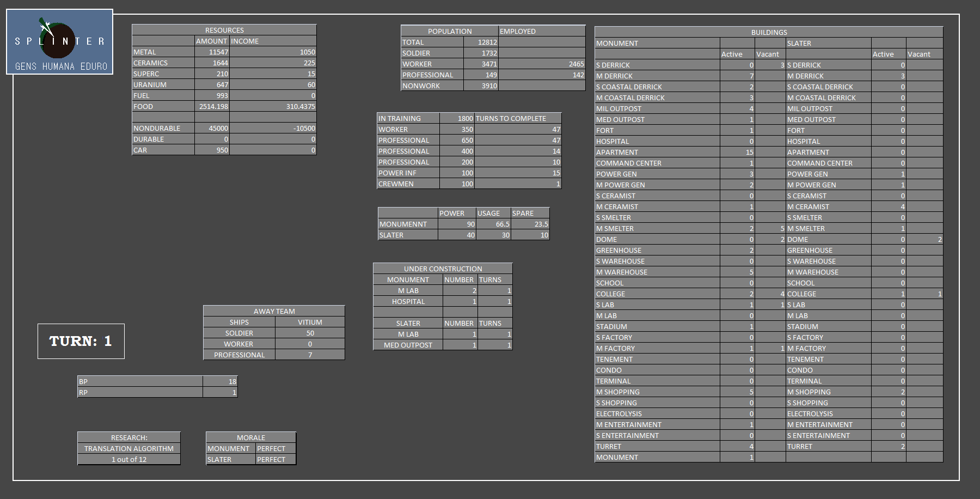The width and height of the screenshot is (980, 499).
Task: Click the POPULATION total value 12812
Action: point(481,42)
